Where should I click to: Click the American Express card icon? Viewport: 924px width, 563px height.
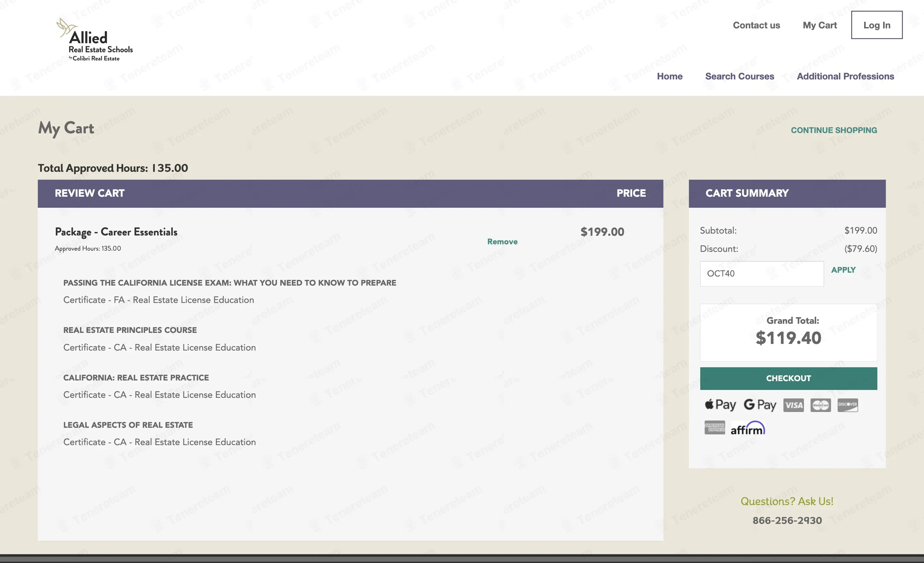(714, 427)
